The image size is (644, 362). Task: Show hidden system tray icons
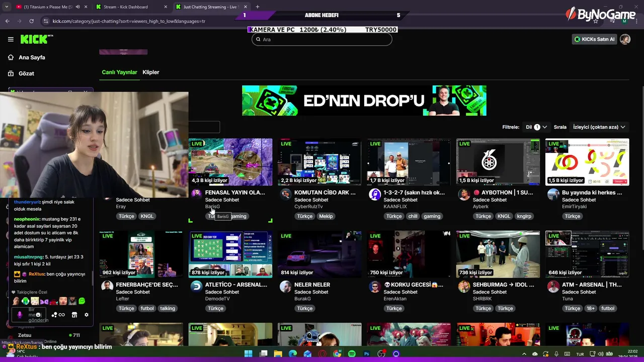[x=525, y=354]
